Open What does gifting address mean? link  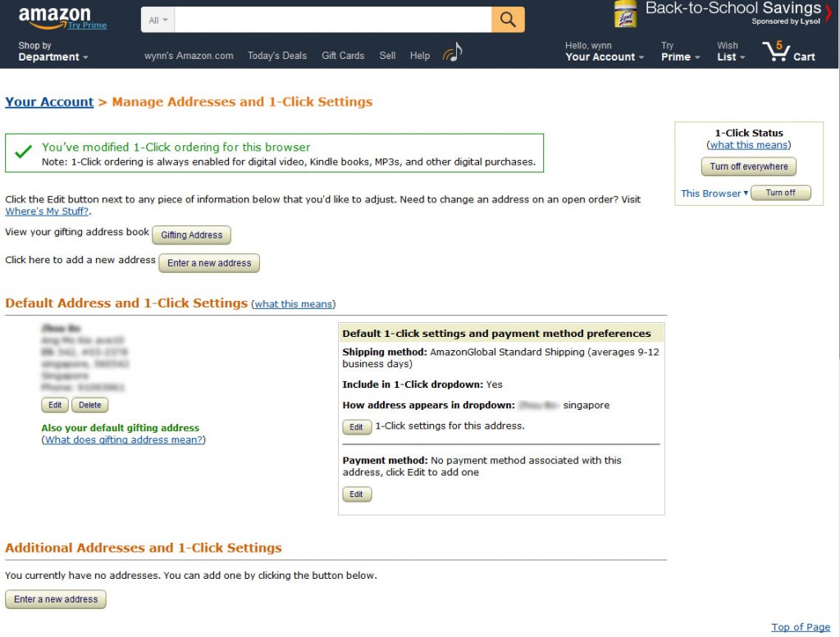(x=124, y=439)
